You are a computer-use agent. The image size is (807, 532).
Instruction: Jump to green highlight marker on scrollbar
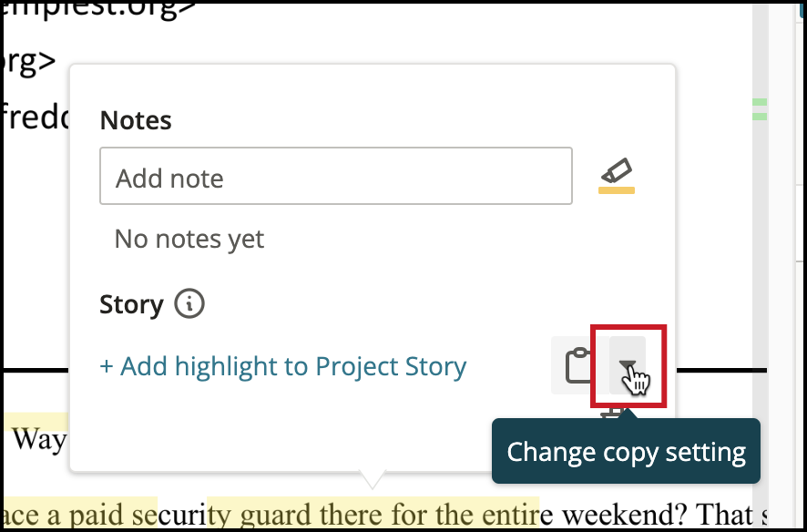pyautogui.click(x=760, y=109)
